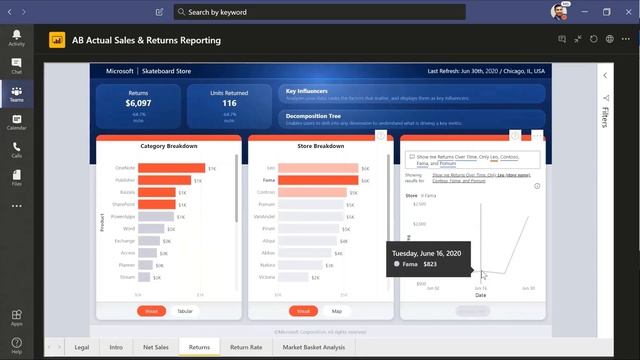Open the Legal report page tab

point(82,347)
